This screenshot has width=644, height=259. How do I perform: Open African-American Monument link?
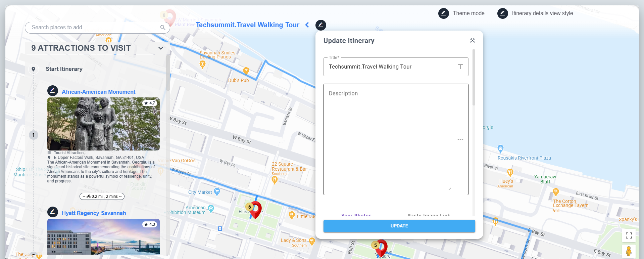[98, 92]
